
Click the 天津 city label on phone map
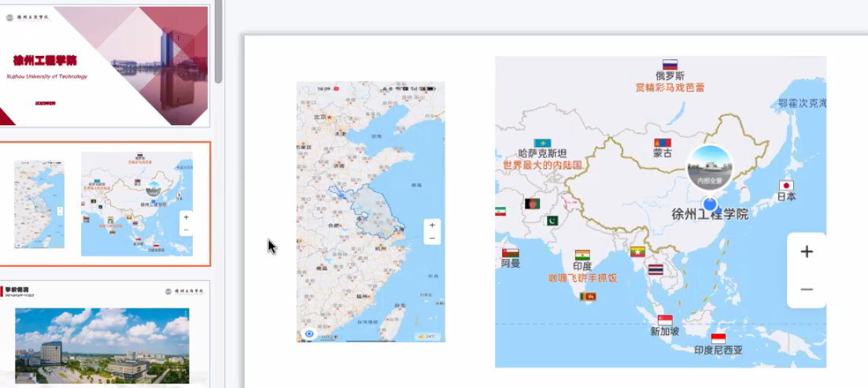pos(339,134)
